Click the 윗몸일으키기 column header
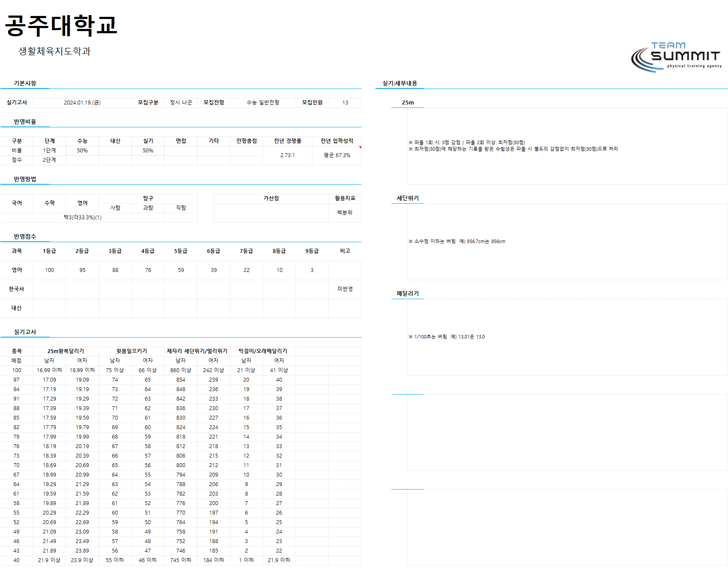Image resolution: width=728 pixels, height=575 pixels. click(x=131, y=351)
